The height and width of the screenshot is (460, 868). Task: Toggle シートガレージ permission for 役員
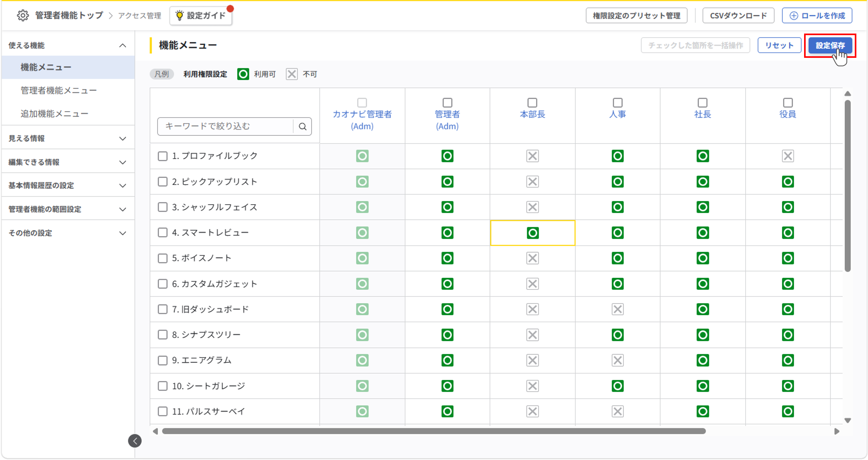point(788,386)
